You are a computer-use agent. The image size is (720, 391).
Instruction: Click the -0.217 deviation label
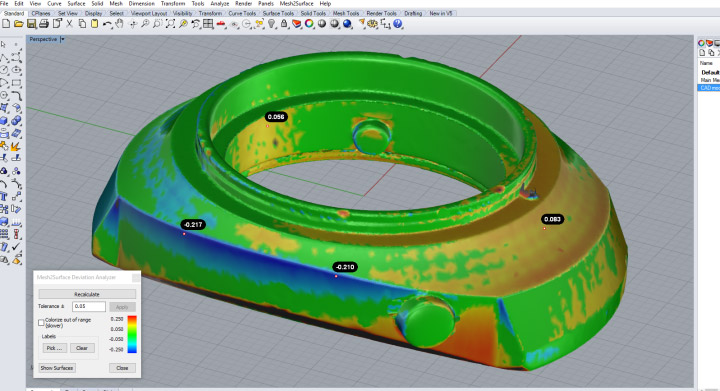(193, 224)
